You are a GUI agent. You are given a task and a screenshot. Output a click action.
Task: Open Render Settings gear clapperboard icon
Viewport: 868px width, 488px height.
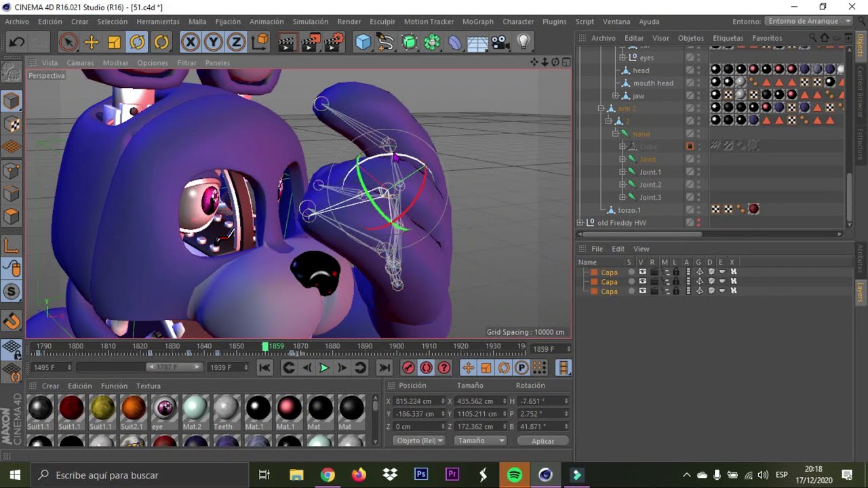point(334,42)
